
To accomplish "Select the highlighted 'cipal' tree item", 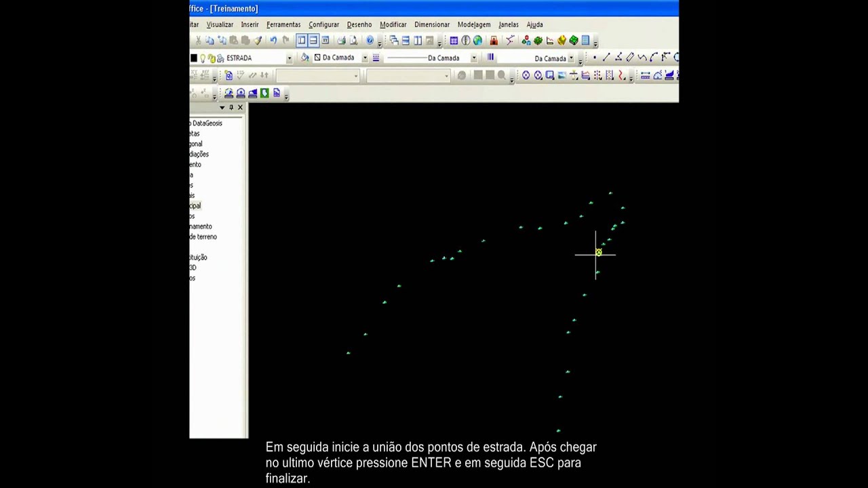I will coord(195,205).
